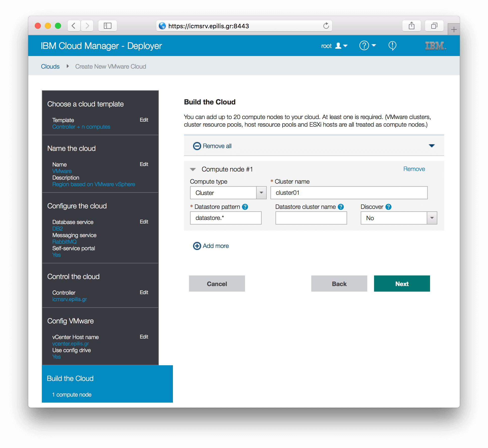Click the DB2 database service value

(57, 229)
